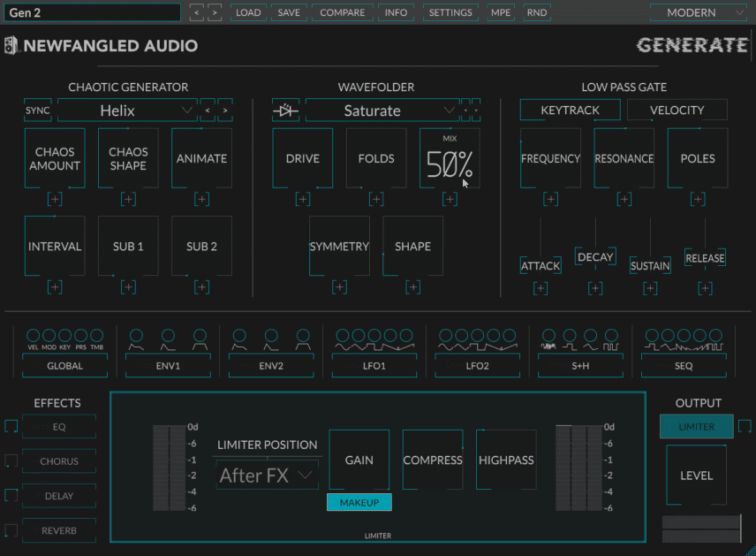Viewport: 756px width, 556px height.
Task: Toggle the MAKEUP gain button
Action: 359,502
